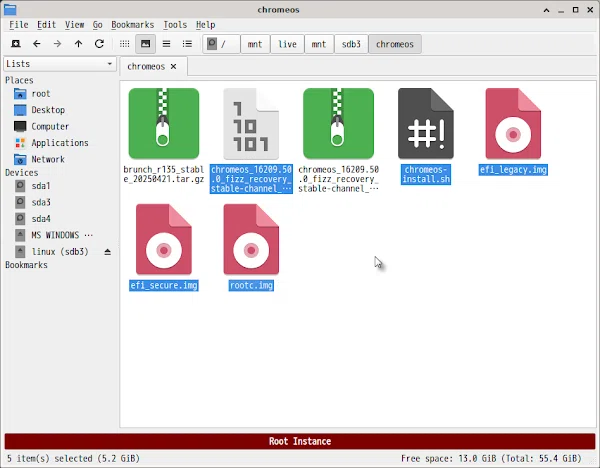The image size is (600, 468).
Task: Roll up window with title bar arrow
Action: pos(546,10)
